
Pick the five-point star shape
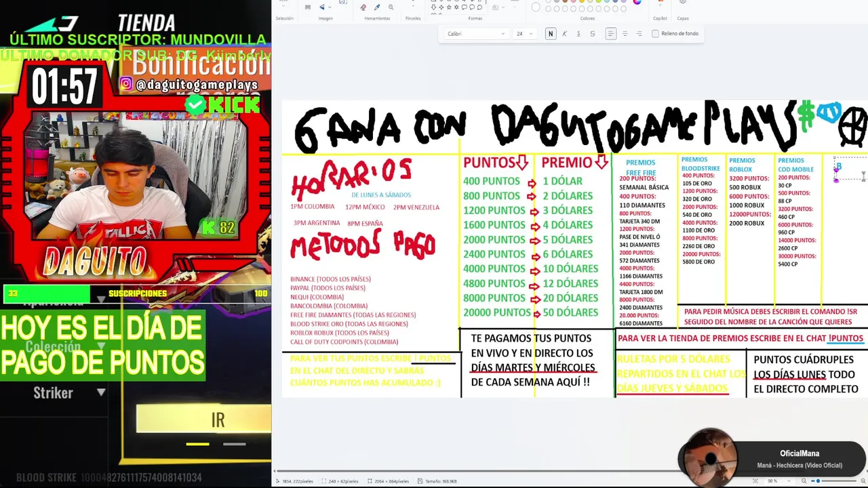448,7
